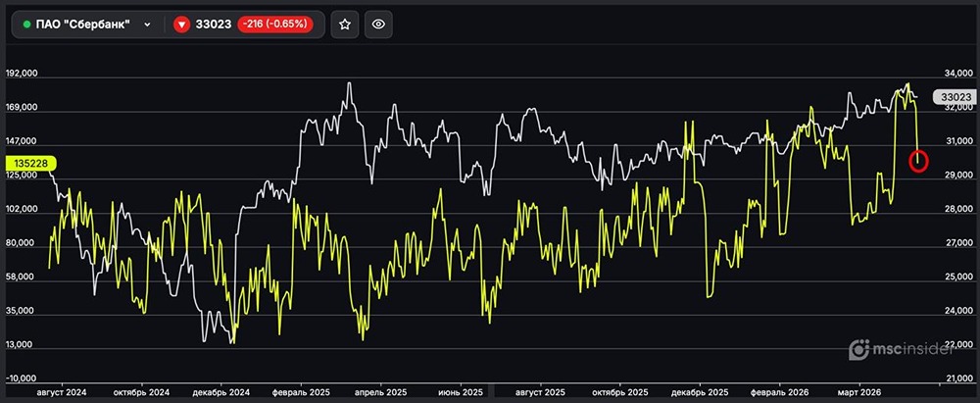
Task: Click the декабрь 2025 date label
Action: 700,392
